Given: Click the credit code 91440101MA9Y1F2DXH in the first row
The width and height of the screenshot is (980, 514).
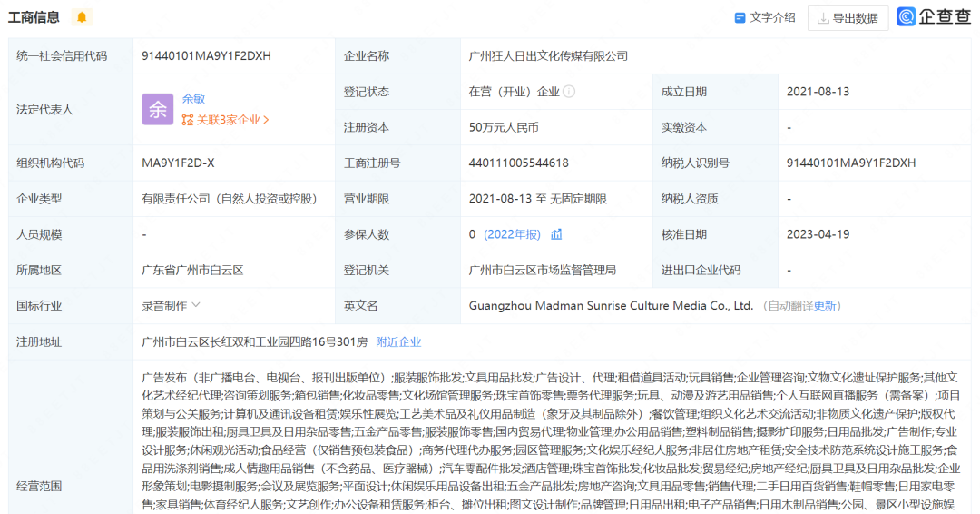Looking at the screenshot, I should click(206, 56).
